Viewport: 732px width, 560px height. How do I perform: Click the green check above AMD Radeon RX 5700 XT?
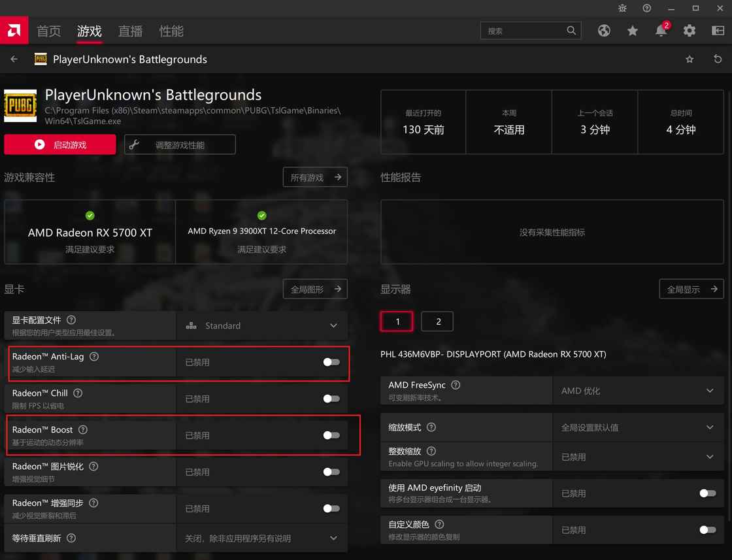(x=90, y=216)
